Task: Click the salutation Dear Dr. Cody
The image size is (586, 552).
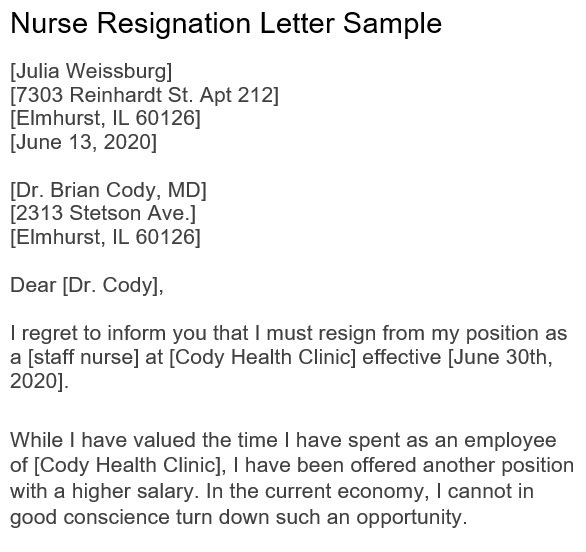Action: (x=87, y=285)
